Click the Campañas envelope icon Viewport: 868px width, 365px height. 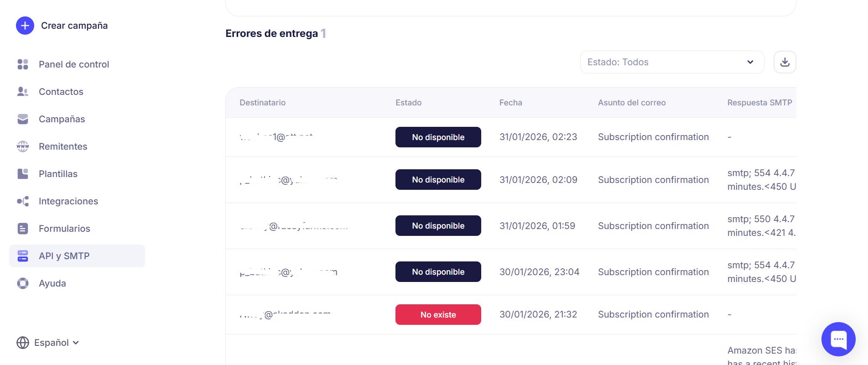tap(23, 119)
